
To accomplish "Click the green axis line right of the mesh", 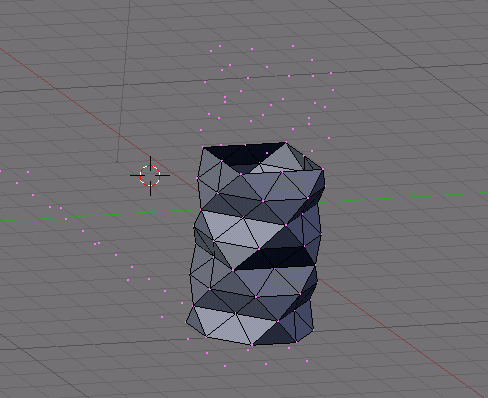I will (400, 197).
